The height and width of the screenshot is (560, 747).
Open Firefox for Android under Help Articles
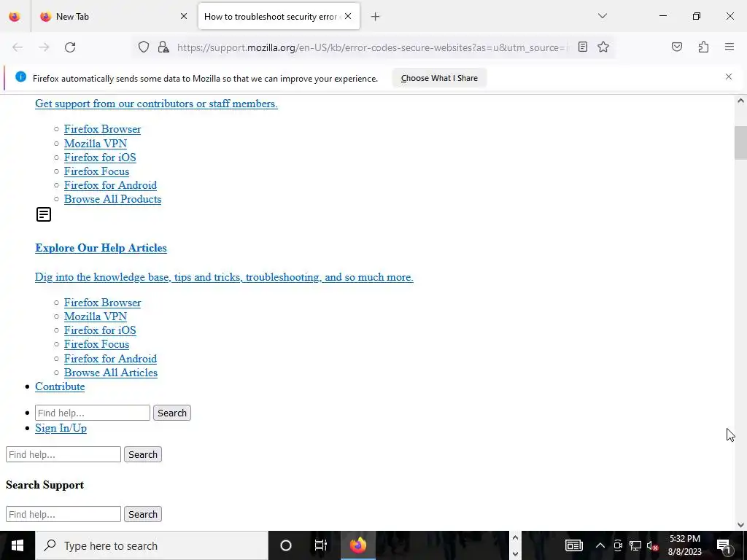[x=111, y=359]
